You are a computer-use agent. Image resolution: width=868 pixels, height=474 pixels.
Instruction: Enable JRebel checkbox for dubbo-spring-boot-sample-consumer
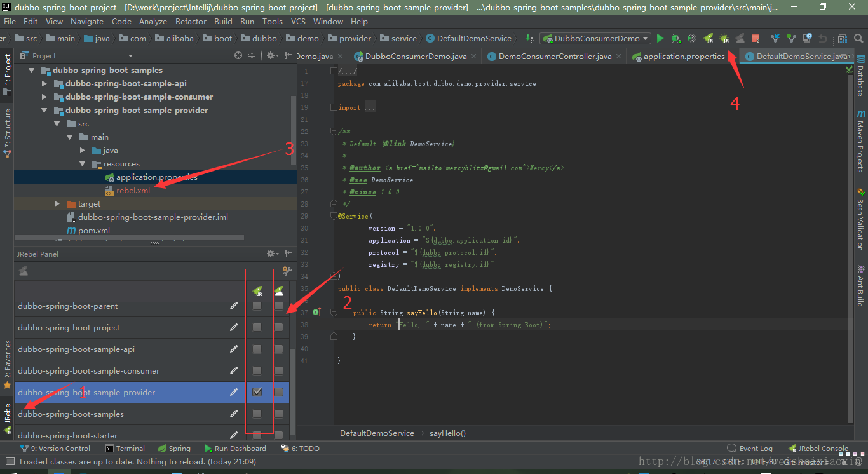click(x=257, y=371)
